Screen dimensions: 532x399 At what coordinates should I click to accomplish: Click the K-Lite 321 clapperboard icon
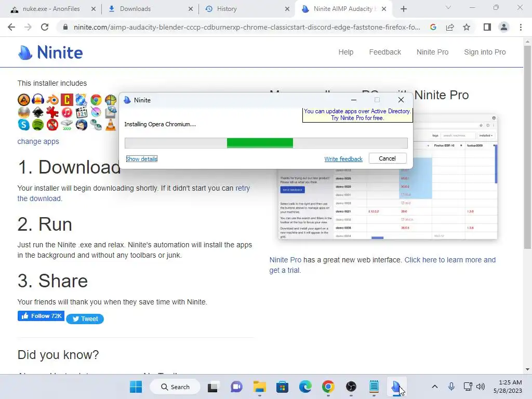[82, 112]
